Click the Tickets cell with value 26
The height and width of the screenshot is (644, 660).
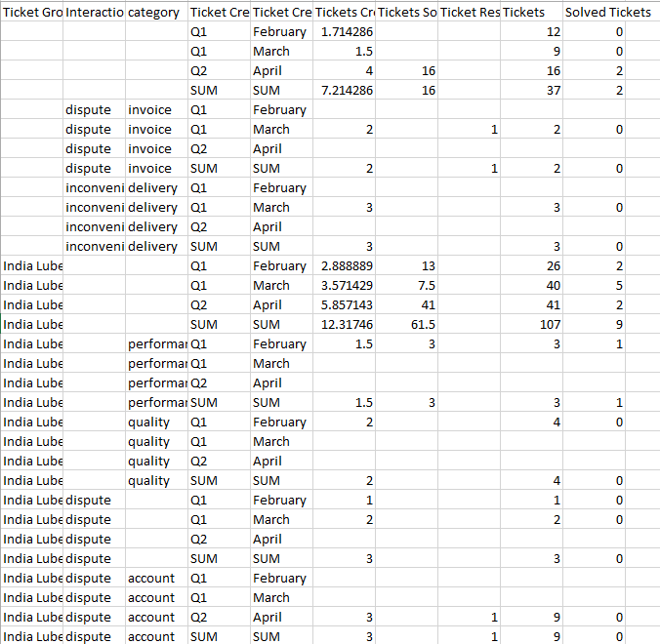(x=532, y=266)
